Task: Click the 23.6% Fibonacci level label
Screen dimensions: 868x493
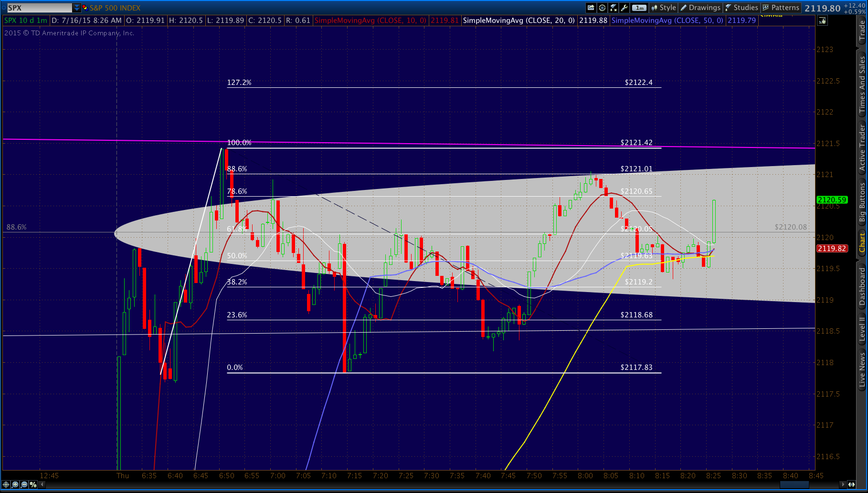Action: point(237,315)
